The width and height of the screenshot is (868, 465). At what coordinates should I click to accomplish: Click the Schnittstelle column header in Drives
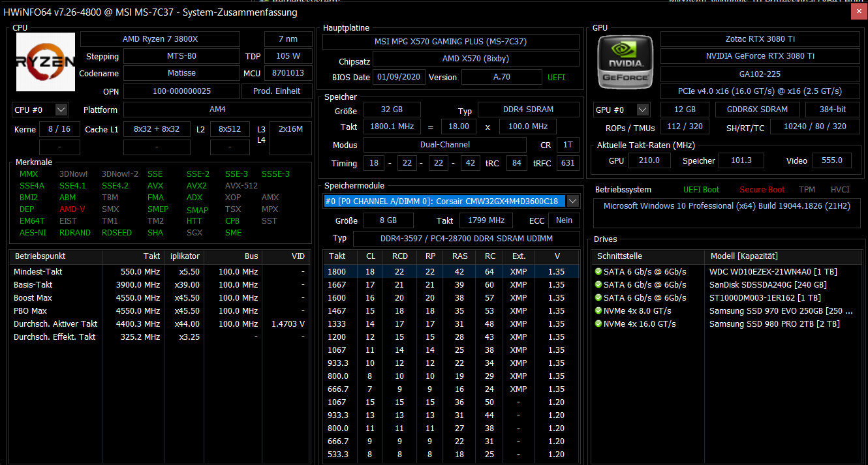(x=647, y=256)
